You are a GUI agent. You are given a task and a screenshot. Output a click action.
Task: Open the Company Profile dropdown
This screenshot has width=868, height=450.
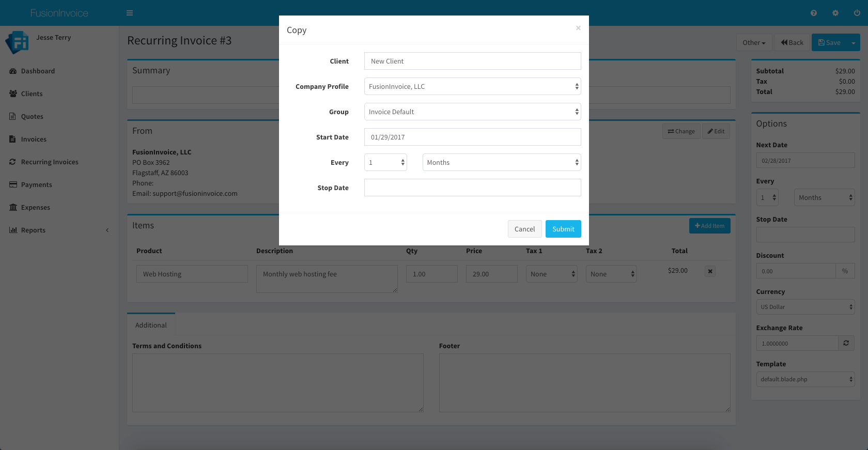coord(472,86)
